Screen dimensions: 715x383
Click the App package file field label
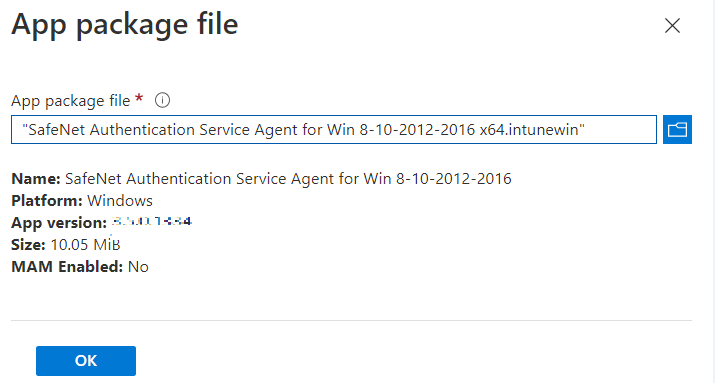[x=71, y=100]
